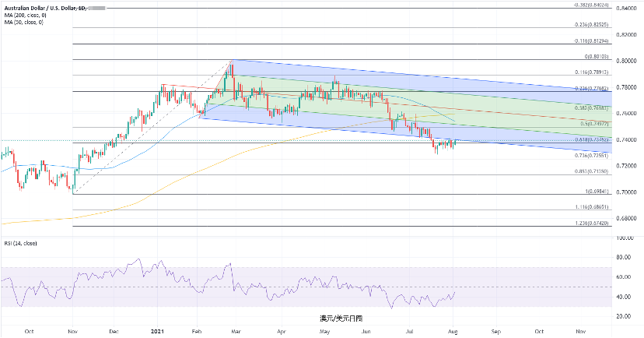Click the 0.853 retracement level label
This screenshot has width=644, height=338.
pos(592,171)
